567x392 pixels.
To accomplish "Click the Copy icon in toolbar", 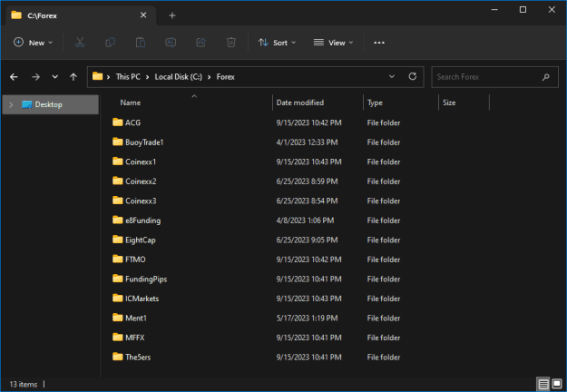I will (111, 43).
